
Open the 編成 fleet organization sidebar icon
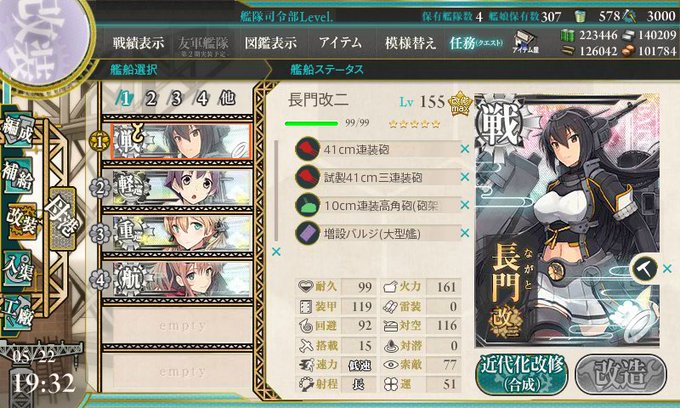coord(17,130)
